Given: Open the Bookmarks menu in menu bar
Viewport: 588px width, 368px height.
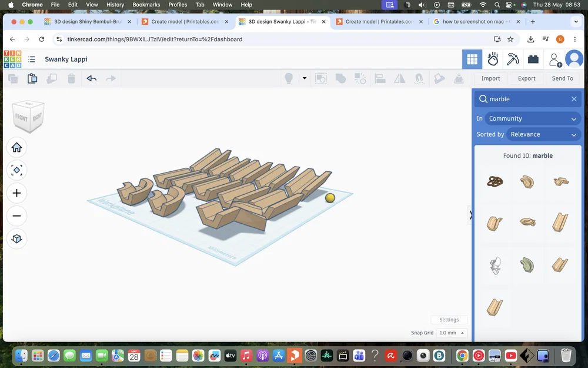Looking at the screenshot, I should point(146,5).
